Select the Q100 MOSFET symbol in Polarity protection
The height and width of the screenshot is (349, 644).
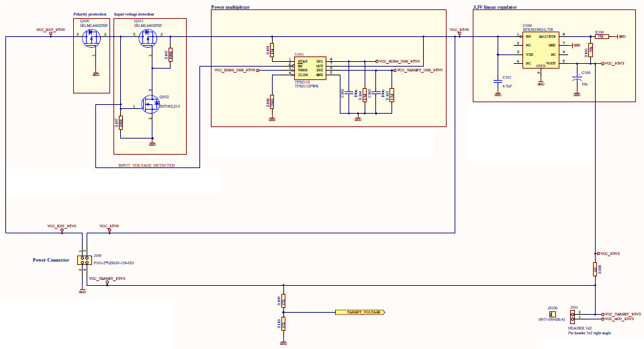(91, 38)
